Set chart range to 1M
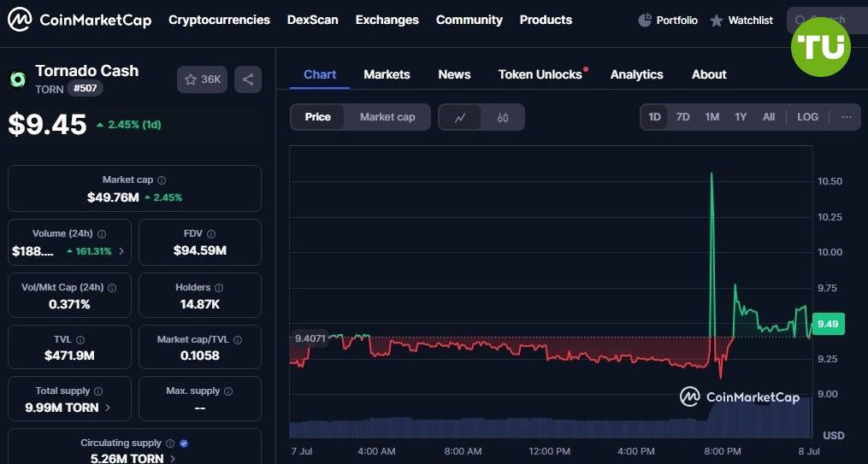 (712, 117)
